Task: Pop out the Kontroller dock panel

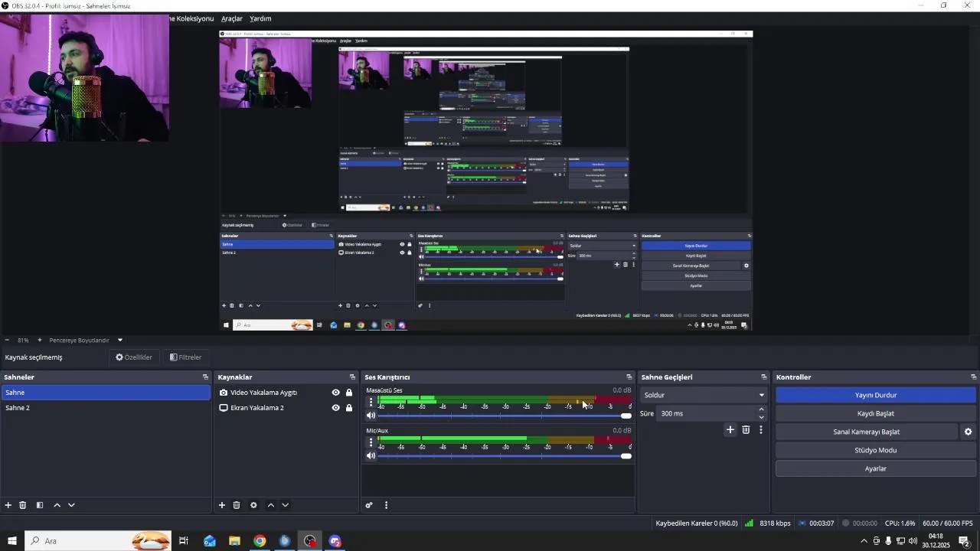Action: click(x=973, y=377)
